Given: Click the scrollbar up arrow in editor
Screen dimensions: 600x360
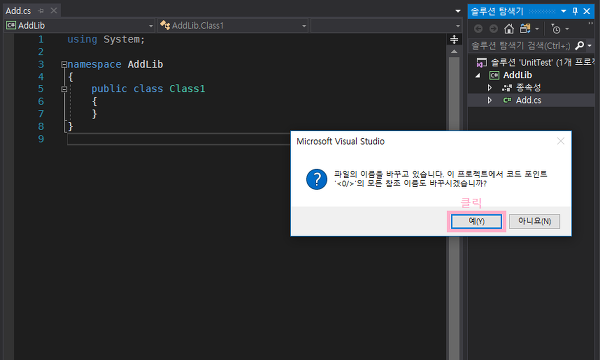Looking at the screenshot, I should 454,51.
